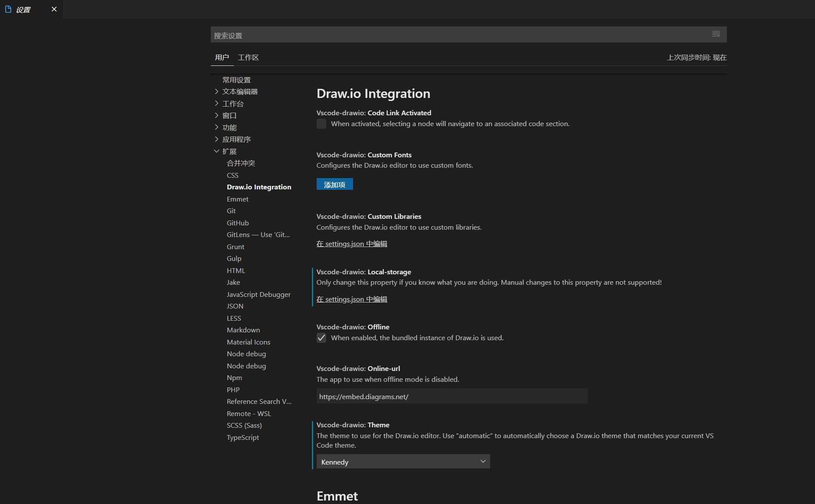Screen dimensions: 815x504
Task: Click 添加项 button for Custom Fonts
Action: pos(334,184)
